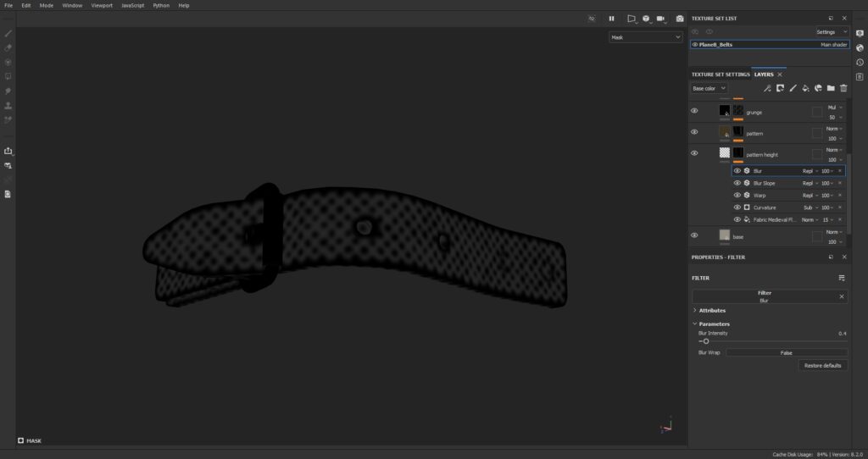Adjust the Blur Intensity slider handle
The image size is (868, 459).
[706, 341]
